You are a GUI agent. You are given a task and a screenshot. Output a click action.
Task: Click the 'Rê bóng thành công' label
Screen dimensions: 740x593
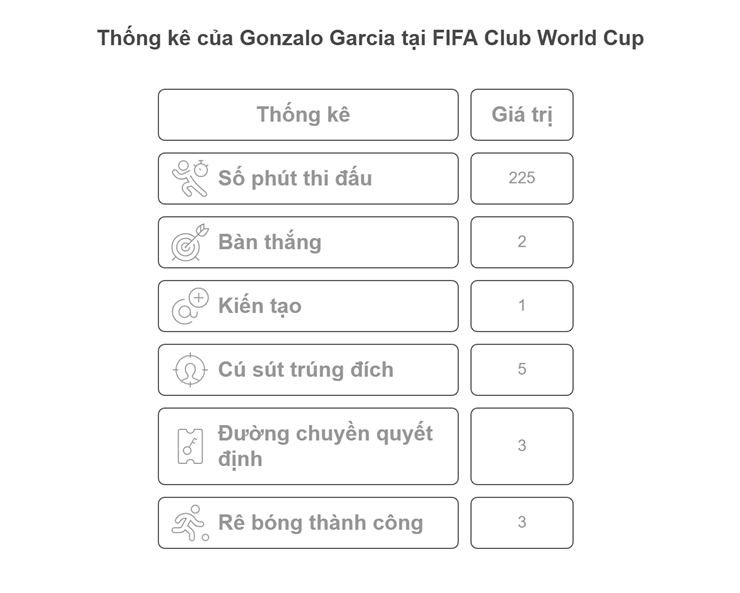(320, 523)
